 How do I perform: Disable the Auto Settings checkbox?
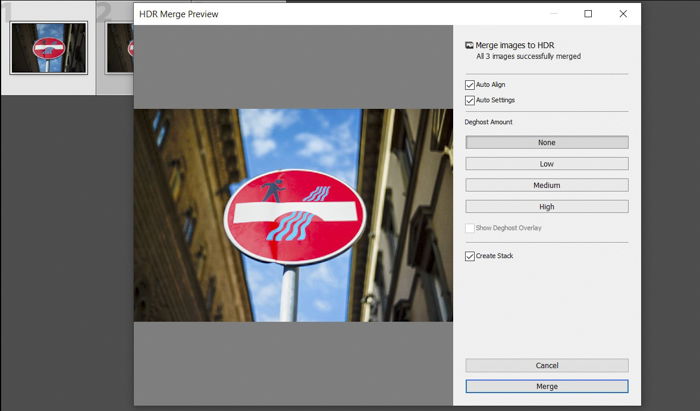tap(470, 100)
